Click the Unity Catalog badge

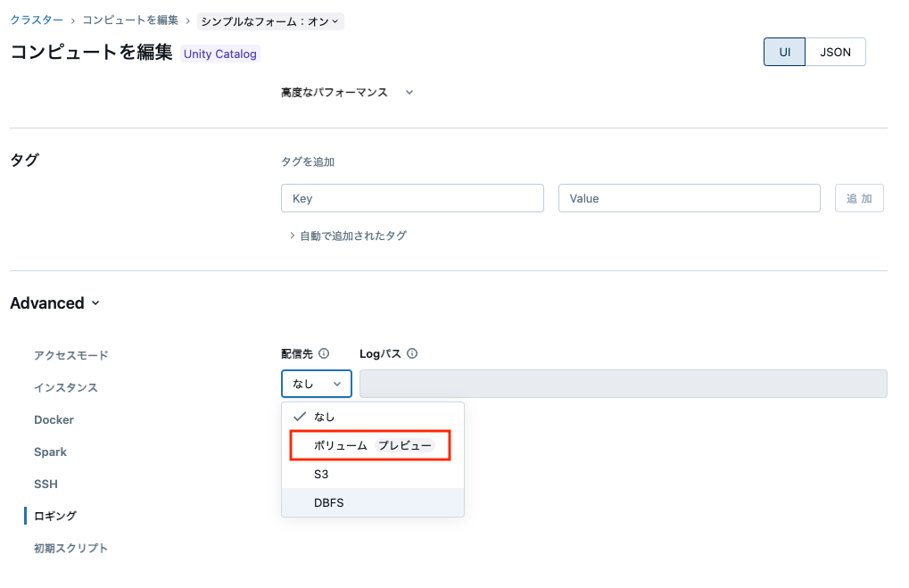[219, 54]
